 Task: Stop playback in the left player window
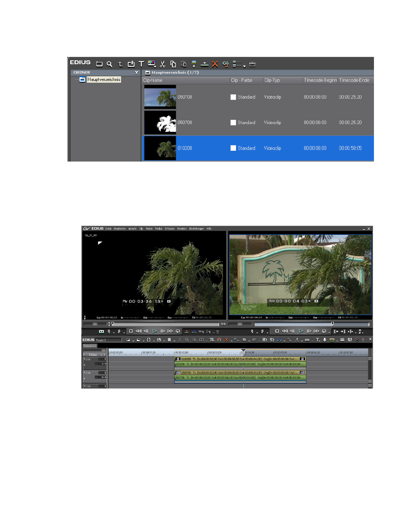point(131,331)
